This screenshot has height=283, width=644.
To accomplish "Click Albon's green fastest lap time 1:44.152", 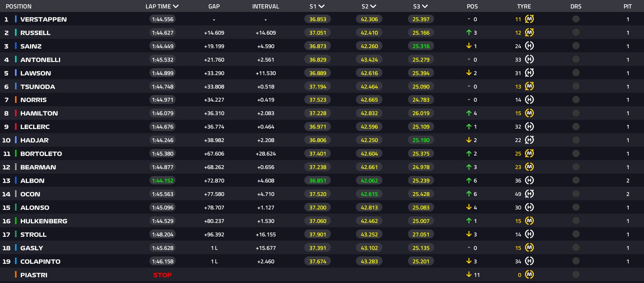I will click(163, 181).
